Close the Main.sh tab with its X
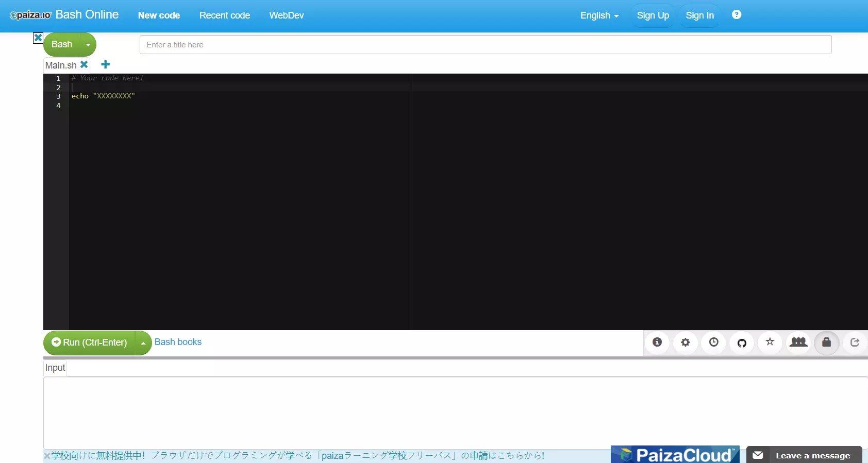The width and height of the screenshot is (868, 463). point(84,64)
